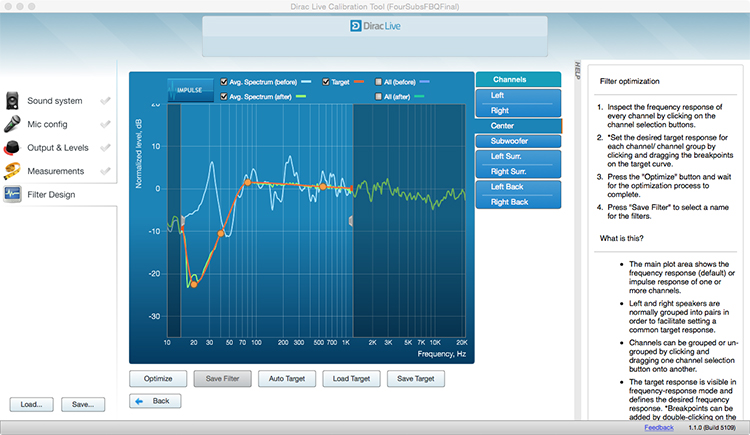Click the target breakpoint near 40 Hz
The width and height of the screenshot is (750, 435).
(x=221, y=234)
